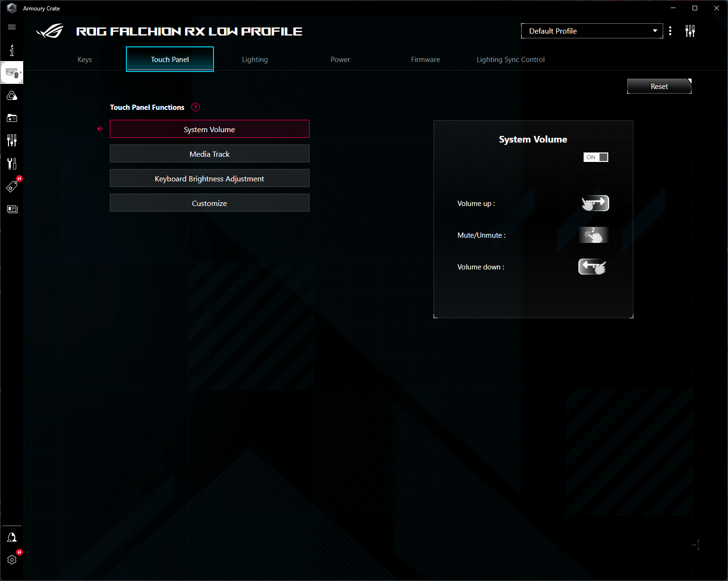Open User Center notification icon
728x581 pixels.
pyautogui.click(x=12, y=537)
